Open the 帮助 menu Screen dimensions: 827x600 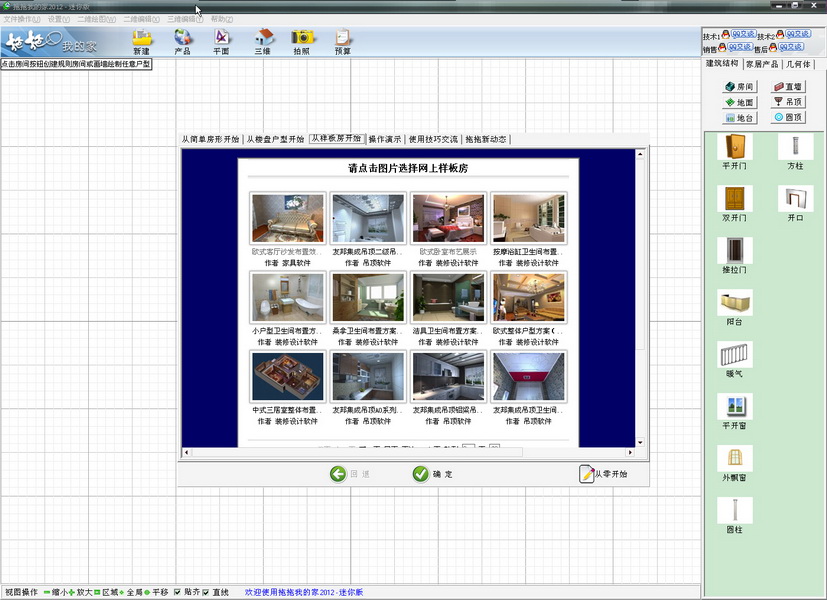pyautogui.click(x=222, y=19)
